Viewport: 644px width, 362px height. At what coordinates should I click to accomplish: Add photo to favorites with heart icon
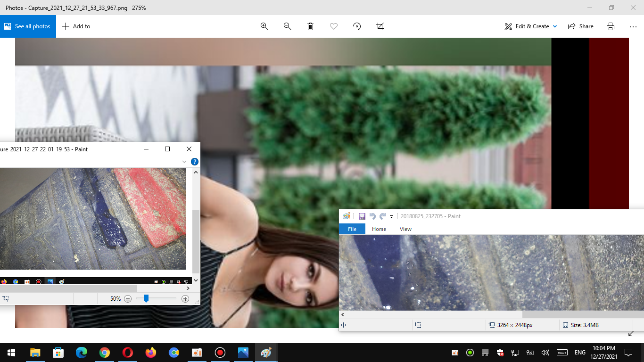coord(334,26)
